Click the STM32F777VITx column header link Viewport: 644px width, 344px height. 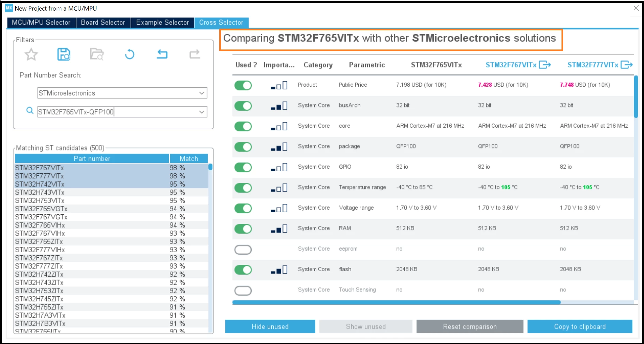pyautogui.click(x=593, y=65)
